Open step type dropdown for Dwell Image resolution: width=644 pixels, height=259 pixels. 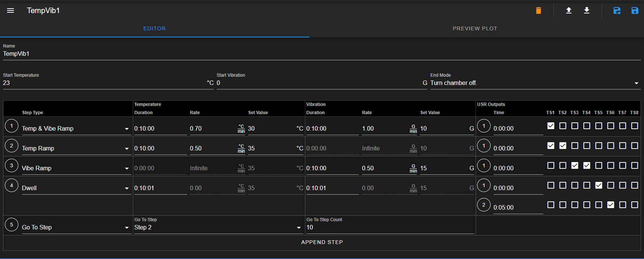click(76, 188)
